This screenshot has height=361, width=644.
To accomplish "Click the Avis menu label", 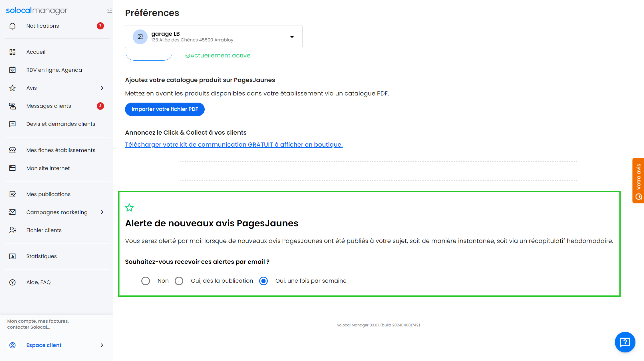I will (x=31, y=88).
